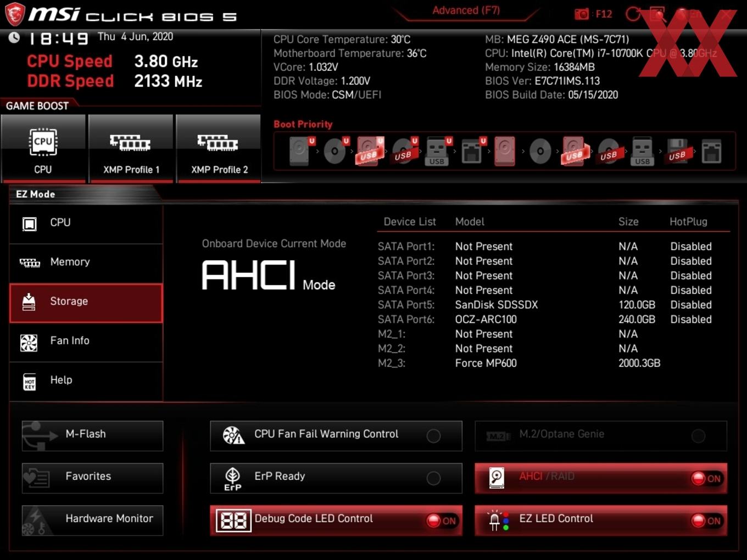Click the SATA Port1 row label
This screenshot has width=747, height=560.
pyautogui.click(x=406, y=247)
